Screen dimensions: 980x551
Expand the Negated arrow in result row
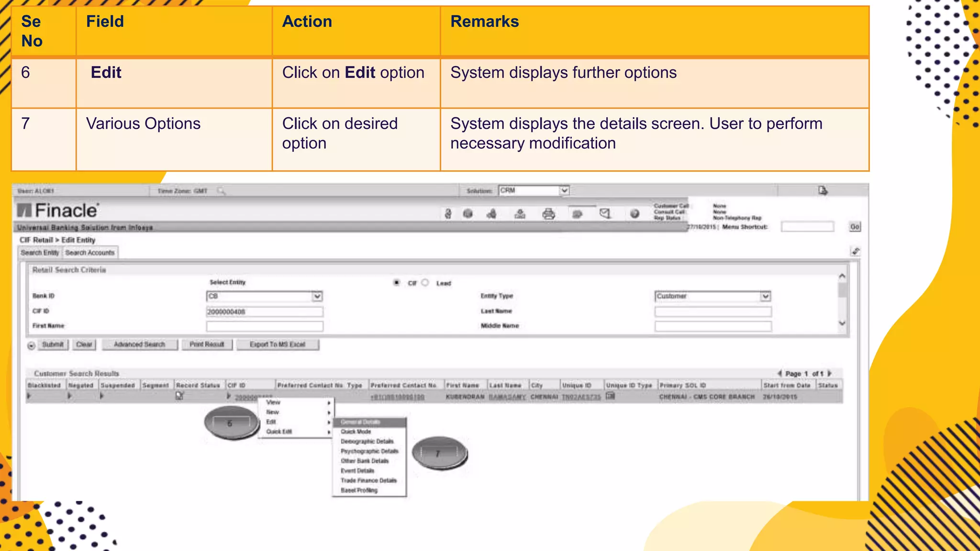[69, 396]
